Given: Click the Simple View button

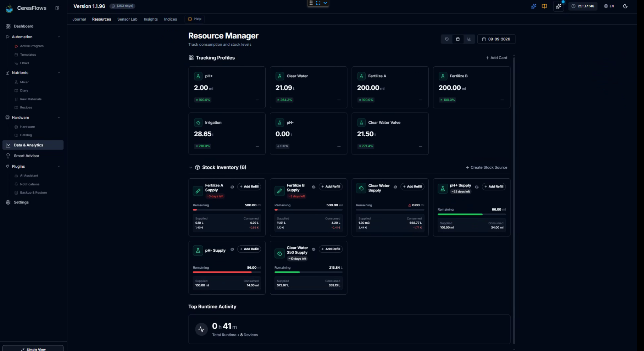Looking at the screenshot, I should 33,349.
